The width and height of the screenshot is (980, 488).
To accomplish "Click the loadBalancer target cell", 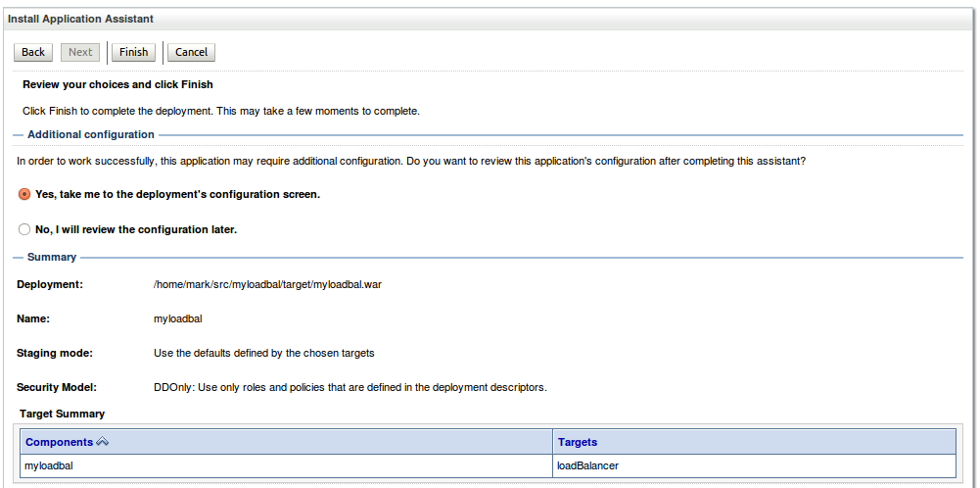I will 587,465.
